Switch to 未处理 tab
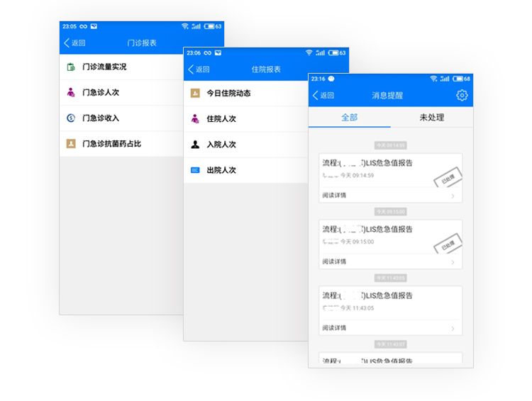 coord(432,118)
